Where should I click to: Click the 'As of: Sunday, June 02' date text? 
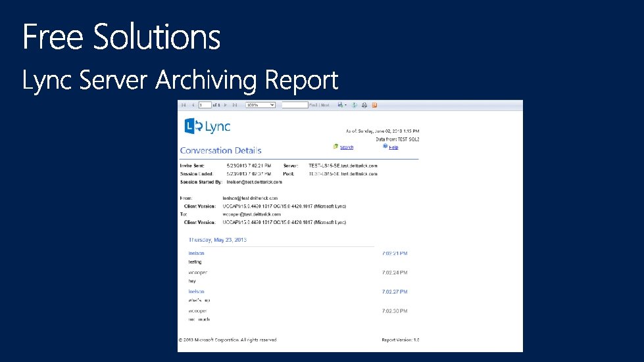[382, 131]
